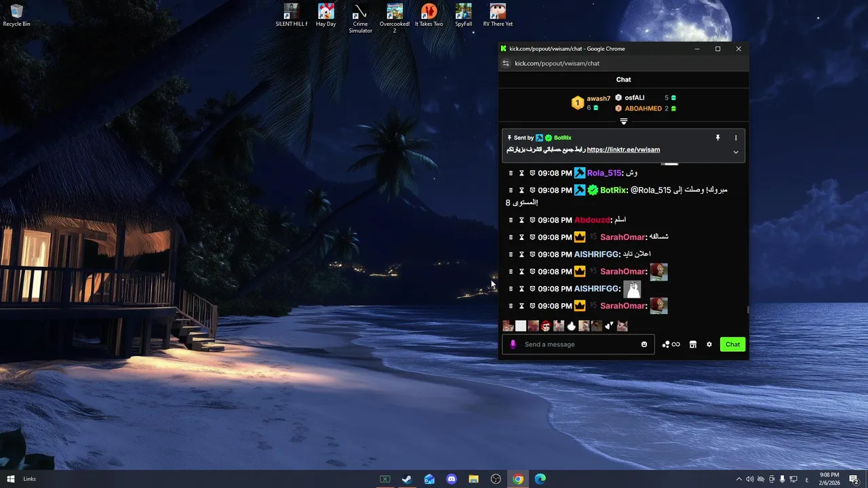Open the shop storefront icon
Viewport: 868px width, 488px height.
pyautogui.click(x=692, y=344)
